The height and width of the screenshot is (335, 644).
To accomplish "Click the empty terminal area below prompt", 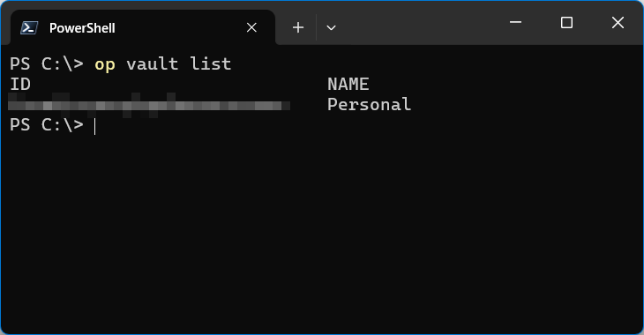I will click(x=322, y=234).
